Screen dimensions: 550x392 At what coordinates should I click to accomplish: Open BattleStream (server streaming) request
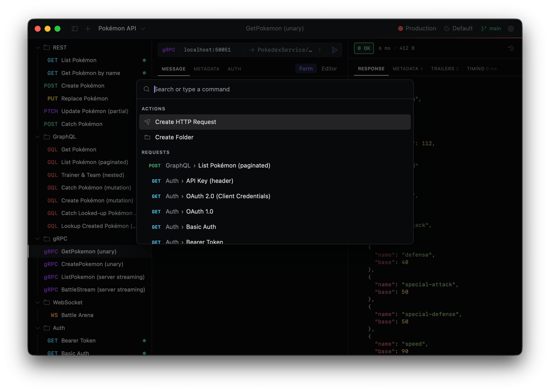pyautogui.click(x=90, y=290)
